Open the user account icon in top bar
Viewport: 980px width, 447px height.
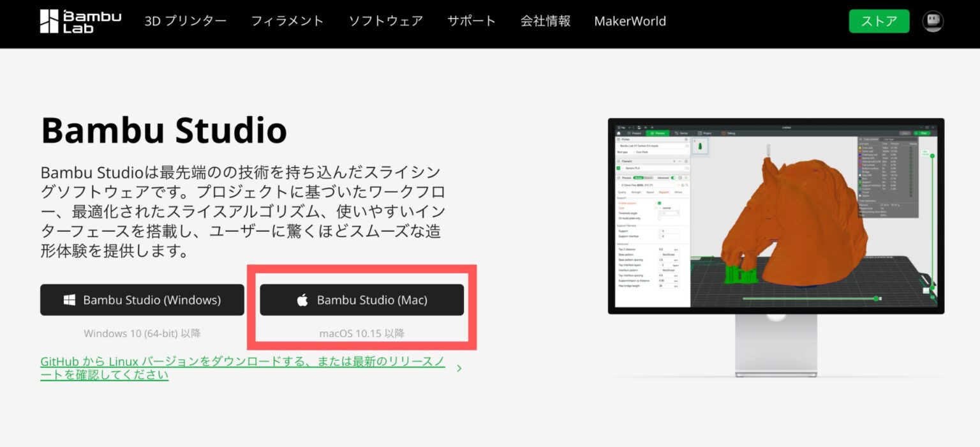point(932,20)
